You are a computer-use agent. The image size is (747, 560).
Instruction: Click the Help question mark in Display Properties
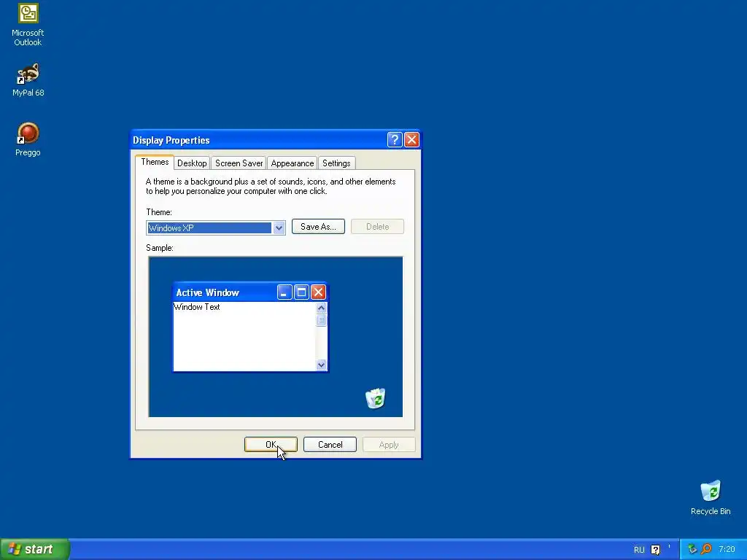pos(395,139)
